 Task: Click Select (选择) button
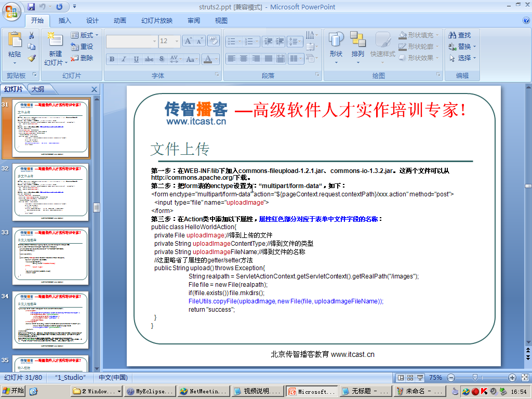pos(462,58)
